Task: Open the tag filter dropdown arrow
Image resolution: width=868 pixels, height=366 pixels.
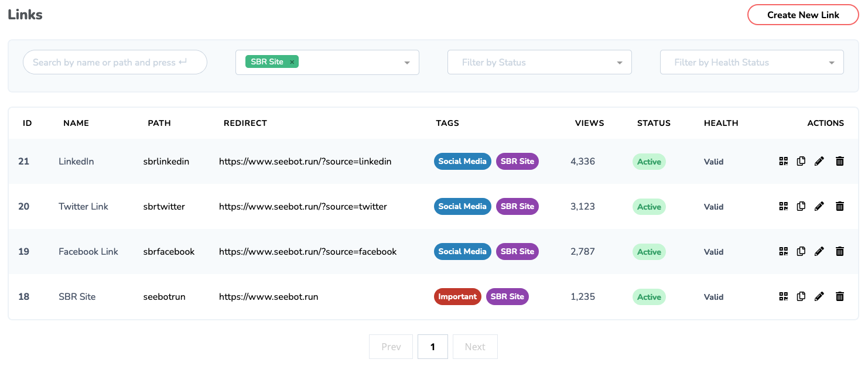Action: (407, 63)
